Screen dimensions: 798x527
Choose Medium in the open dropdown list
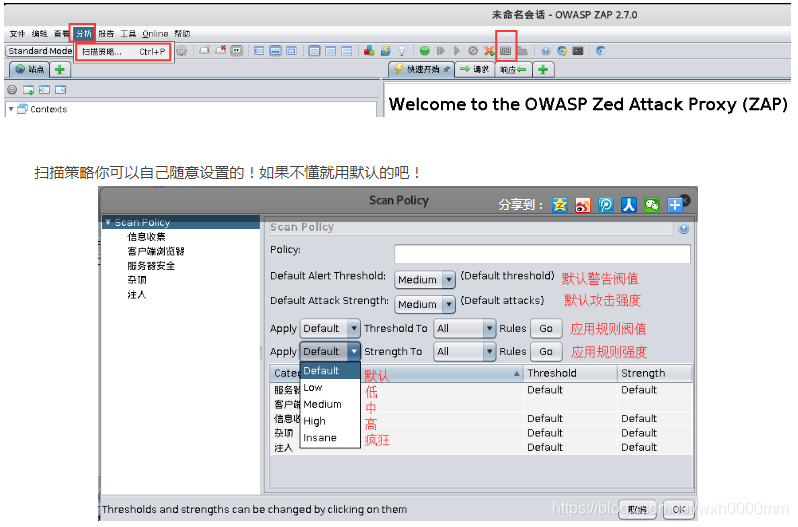point(330,404)
